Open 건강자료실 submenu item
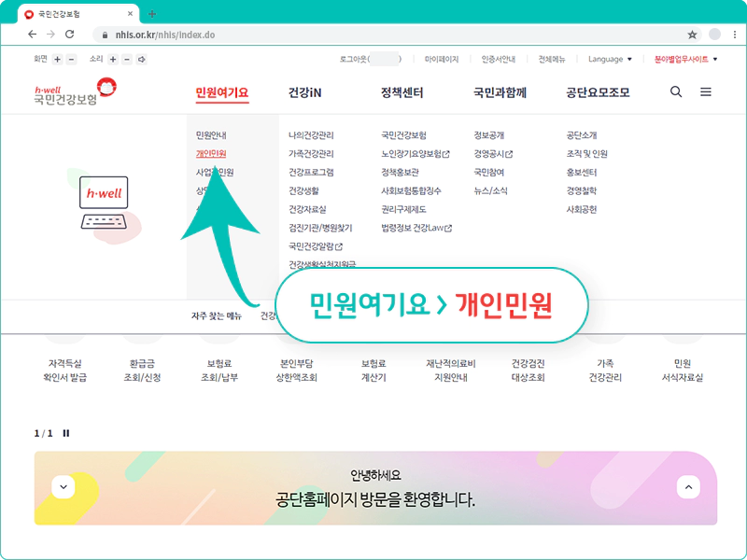The height and width of the screenshot is (560, 747). pyautogui.click(x=307, y=209)
